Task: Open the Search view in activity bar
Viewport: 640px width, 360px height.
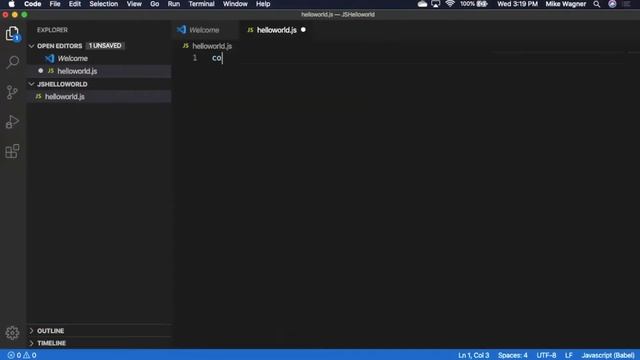Action: (12, 62)
